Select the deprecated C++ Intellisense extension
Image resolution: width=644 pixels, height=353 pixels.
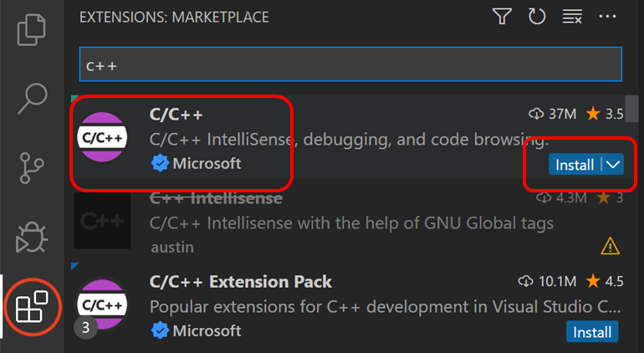click(348, 223)
